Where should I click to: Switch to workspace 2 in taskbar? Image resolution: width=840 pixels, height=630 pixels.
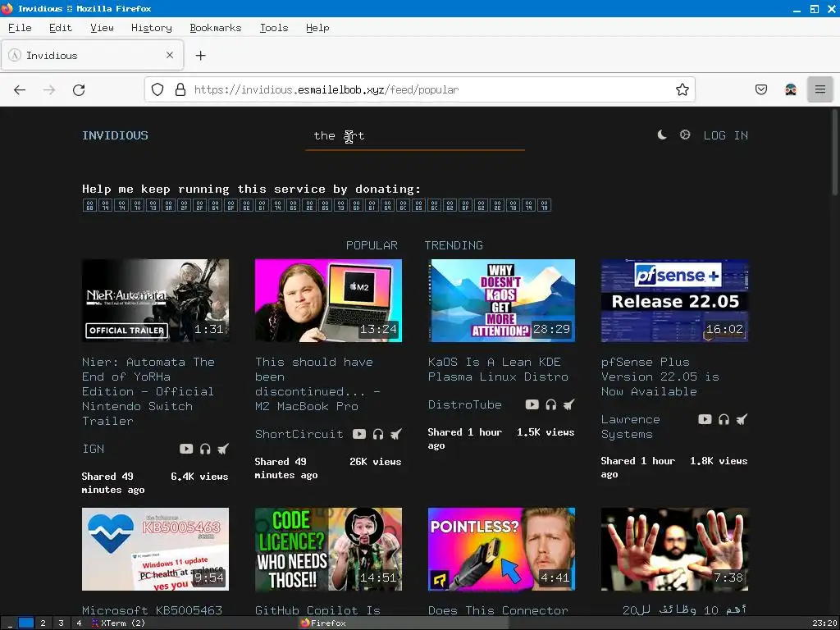[43, 623]
